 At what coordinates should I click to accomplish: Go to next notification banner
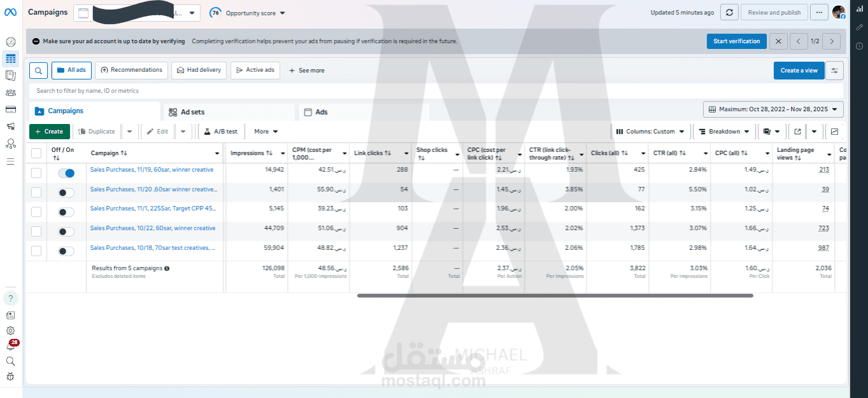pyautogui.click(x=831, y=41)
